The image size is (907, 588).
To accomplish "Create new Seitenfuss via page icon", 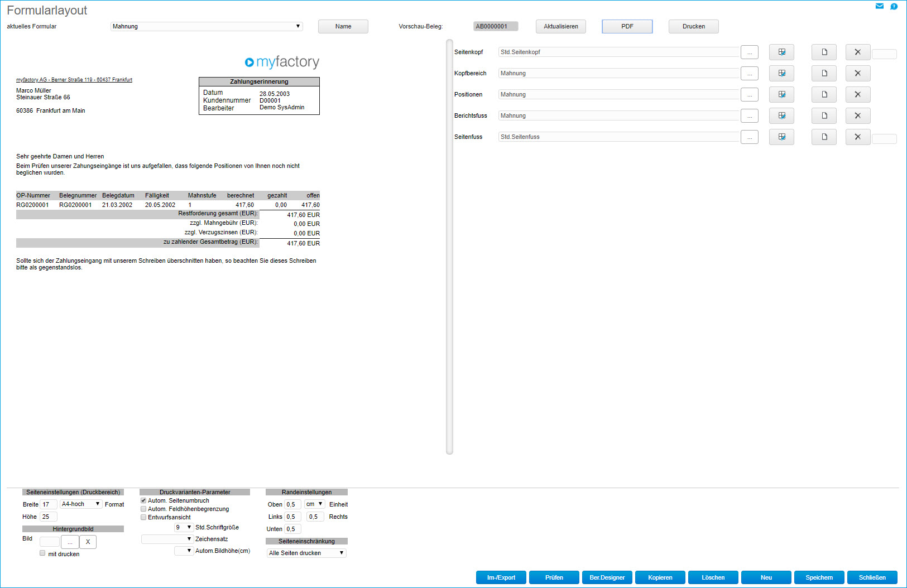I will coord(824,137).
